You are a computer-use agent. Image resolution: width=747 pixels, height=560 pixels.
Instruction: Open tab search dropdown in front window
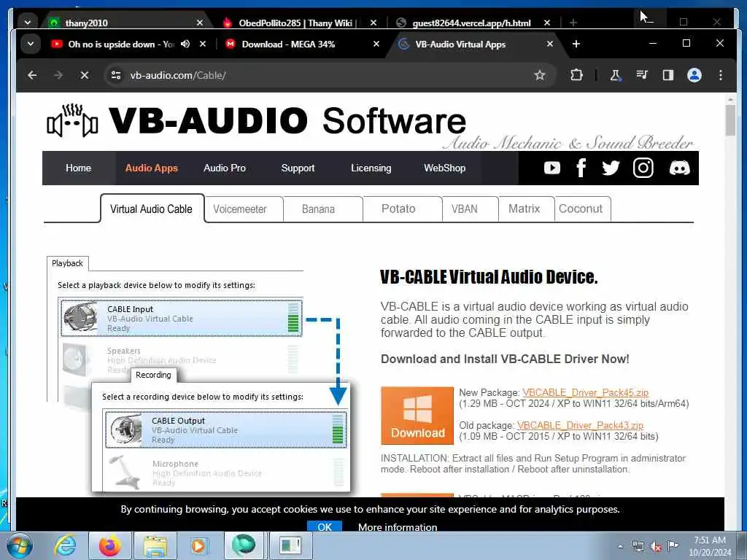tap(31, 44)
